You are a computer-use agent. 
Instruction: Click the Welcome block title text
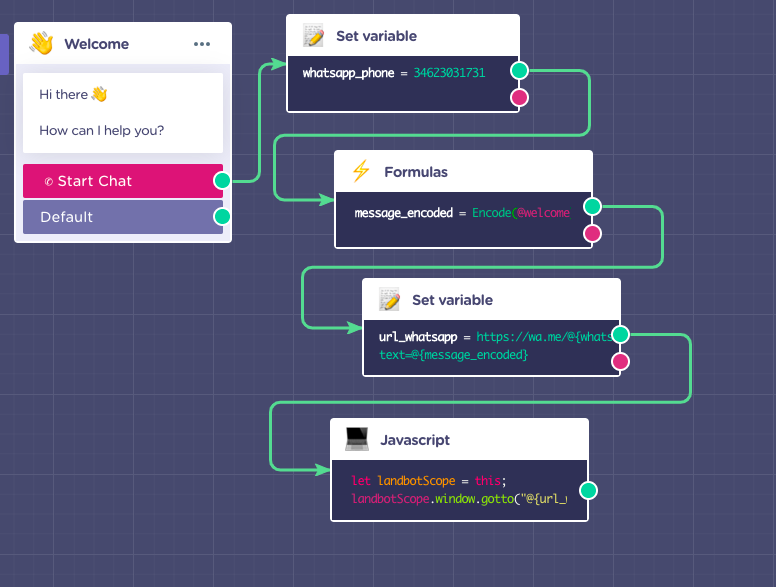(97, 44)
